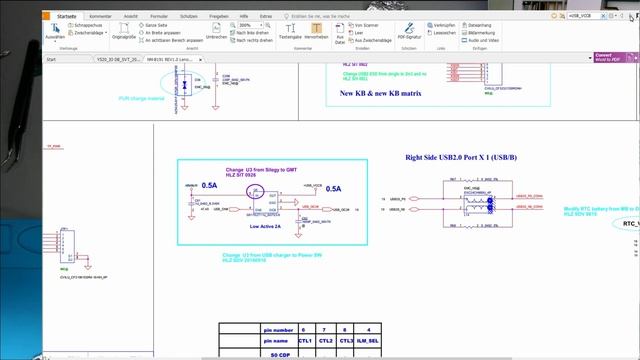
Task: Close the NM-B191 REV1.2 document tab
Action: point(200,60)
